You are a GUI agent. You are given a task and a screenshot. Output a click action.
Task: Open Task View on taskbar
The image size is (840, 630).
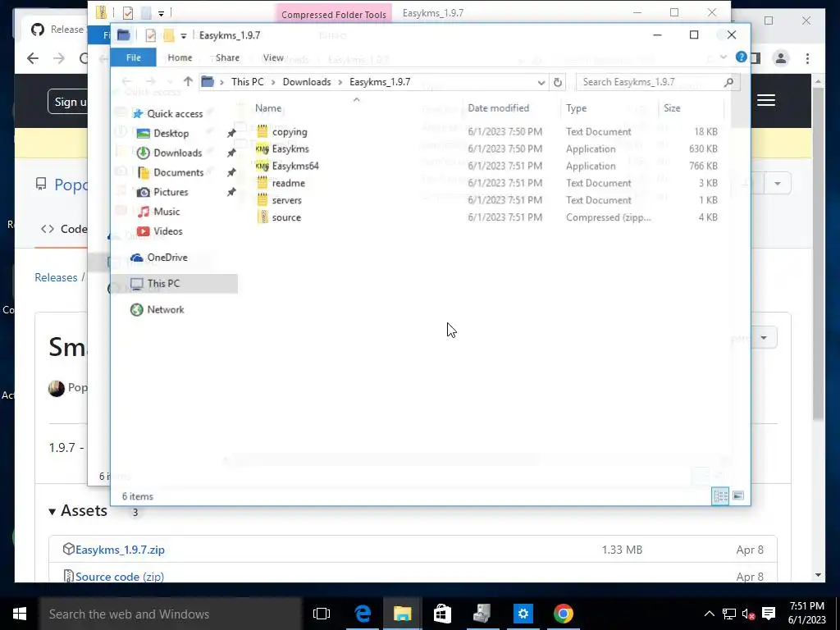(322, 614)
